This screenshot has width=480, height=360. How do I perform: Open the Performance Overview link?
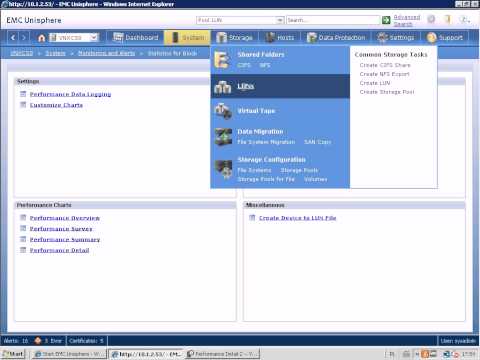[65, 218]
